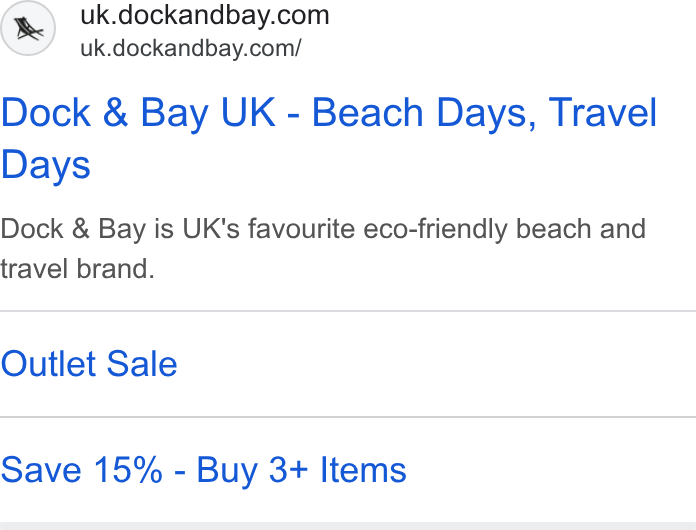
Task: Click the uk.dockandbay.com/ URL breadcrumb
Action: 191,48
